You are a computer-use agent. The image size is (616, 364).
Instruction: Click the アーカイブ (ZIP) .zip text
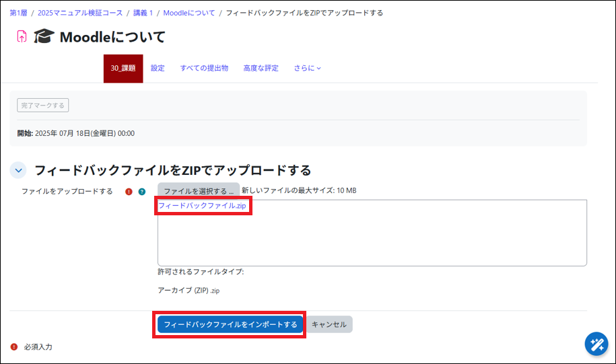[x=189, y=290]
